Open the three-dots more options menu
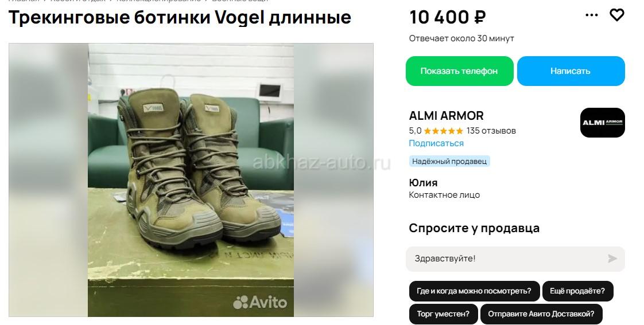Image resolution: width=644 pixels, height=325 pixels. pyautogui.click(x=591, y=15)
